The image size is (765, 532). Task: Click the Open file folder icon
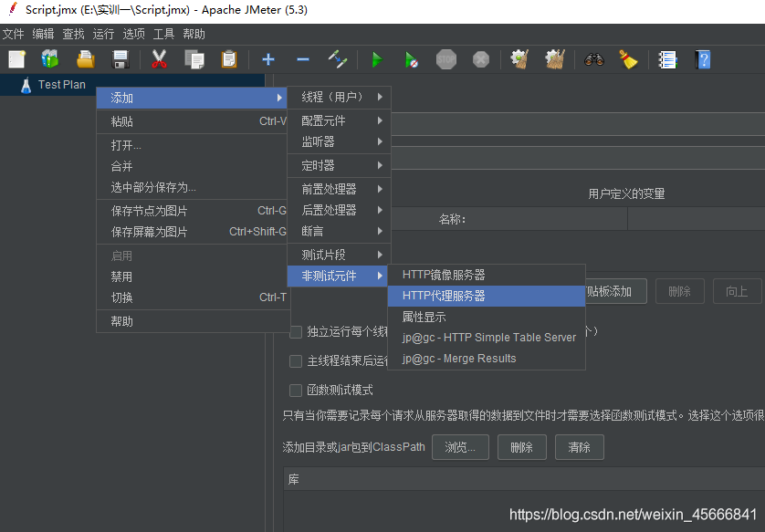click(86, 59)
